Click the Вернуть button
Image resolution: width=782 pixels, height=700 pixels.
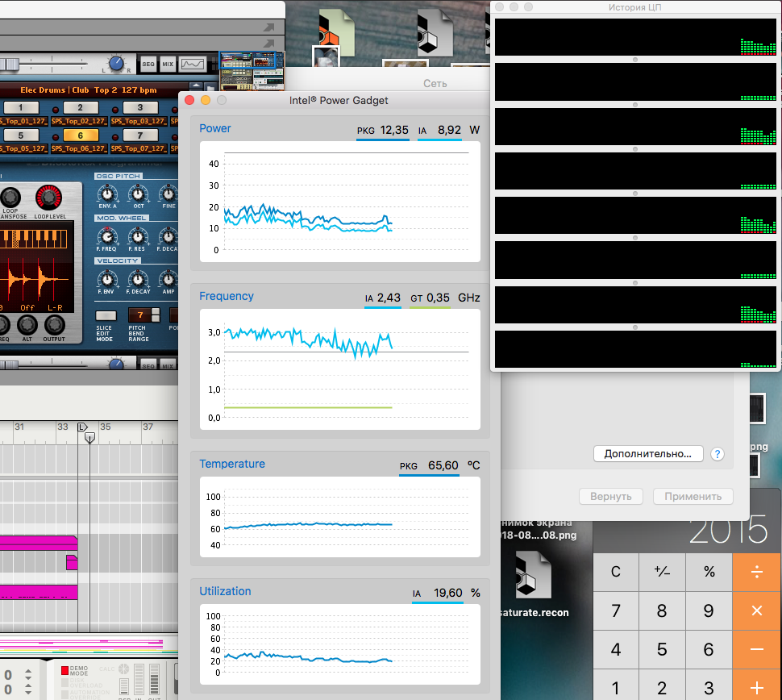[x=611, y=497]
